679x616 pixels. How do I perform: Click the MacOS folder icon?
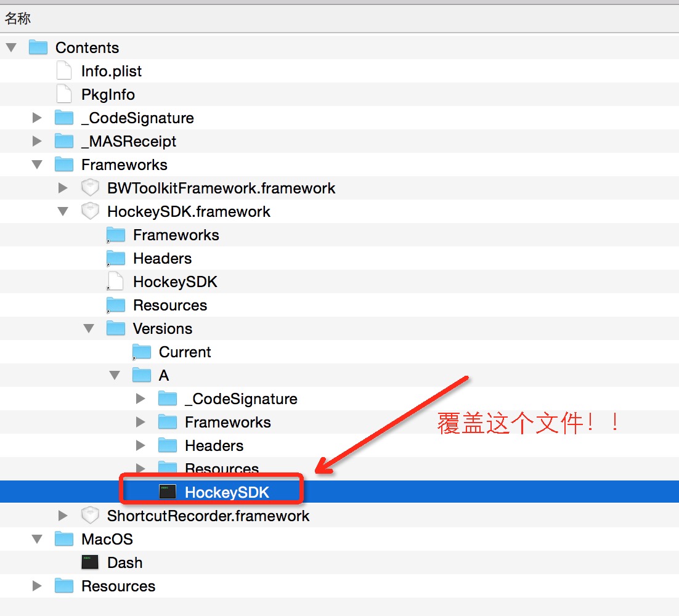click(64, 539)
